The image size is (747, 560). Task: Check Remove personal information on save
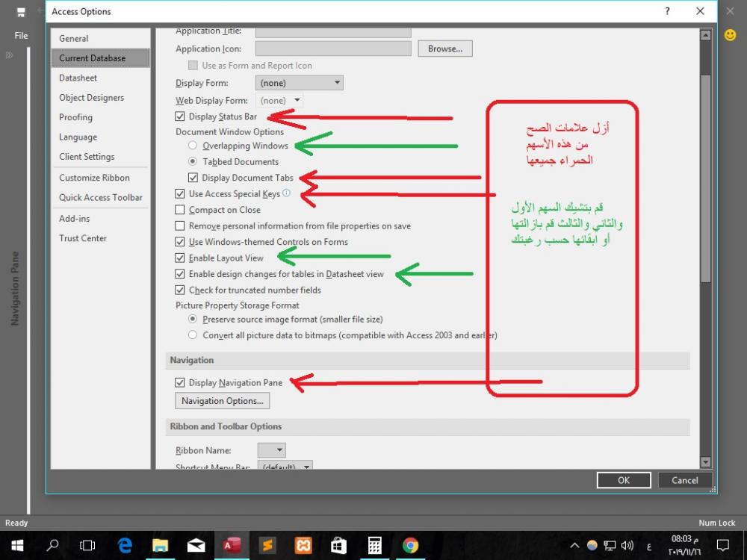[x=179, y=225]
